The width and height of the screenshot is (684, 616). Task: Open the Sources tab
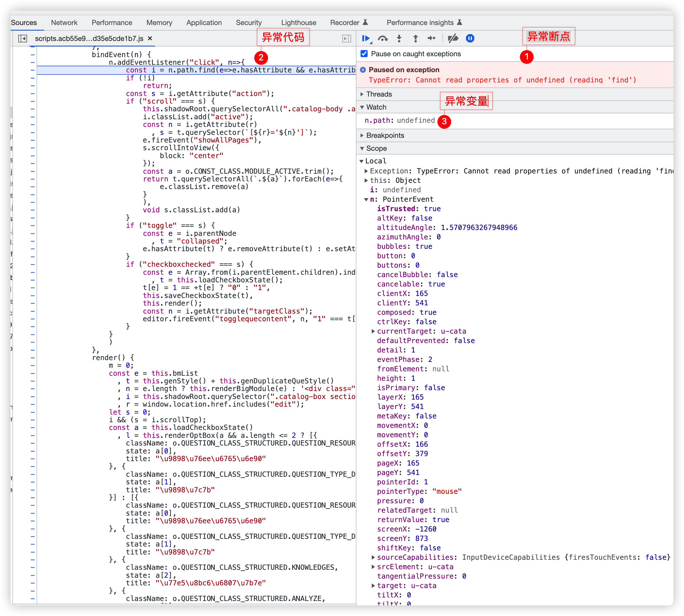pos(24,22)
